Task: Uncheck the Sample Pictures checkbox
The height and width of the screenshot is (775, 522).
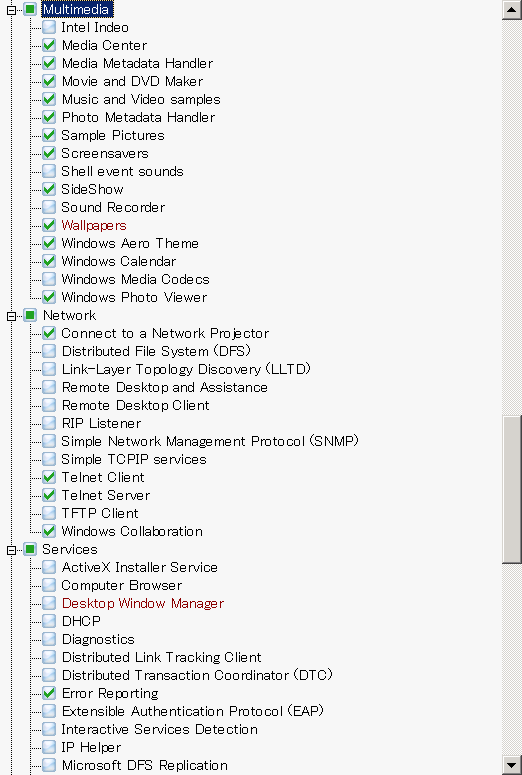Action: tap(49, 135)
